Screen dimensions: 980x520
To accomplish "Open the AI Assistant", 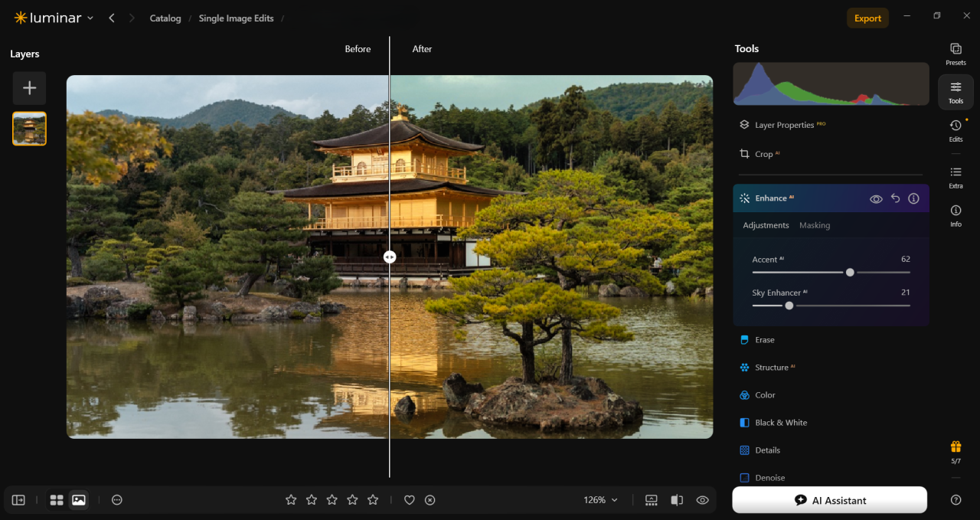I will point(830,500).
